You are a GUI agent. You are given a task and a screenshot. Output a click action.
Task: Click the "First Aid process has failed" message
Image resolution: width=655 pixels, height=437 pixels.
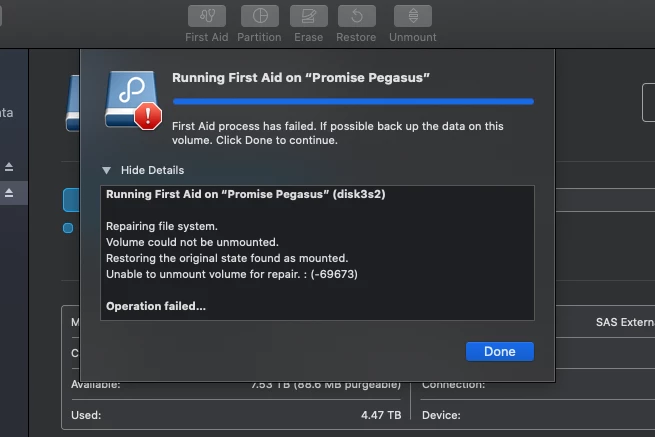point(338,133)
